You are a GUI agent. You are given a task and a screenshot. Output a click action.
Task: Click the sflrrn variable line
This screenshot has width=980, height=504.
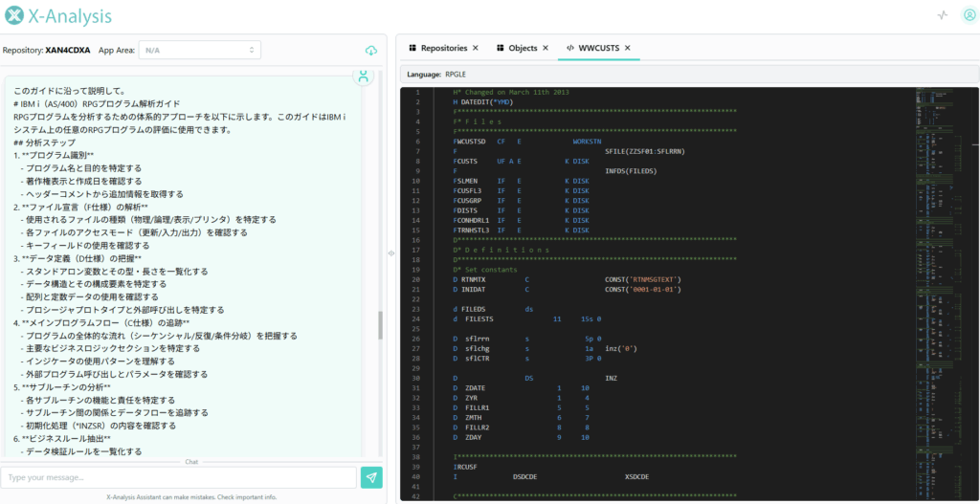pyautogui.click(x=527, y=340)
